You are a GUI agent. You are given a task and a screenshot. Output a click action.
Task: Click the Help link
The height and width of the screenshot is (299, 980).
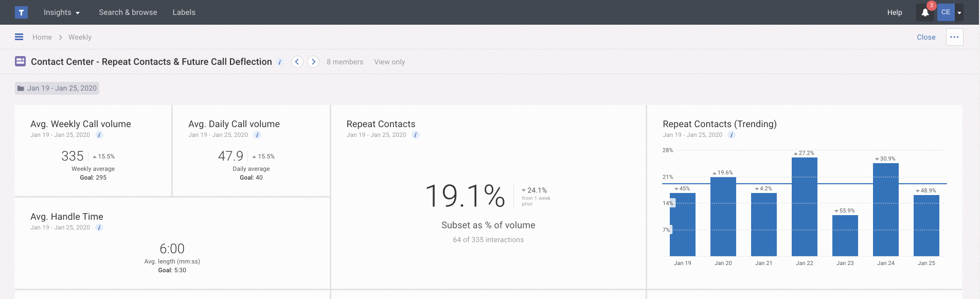point(895,12)
